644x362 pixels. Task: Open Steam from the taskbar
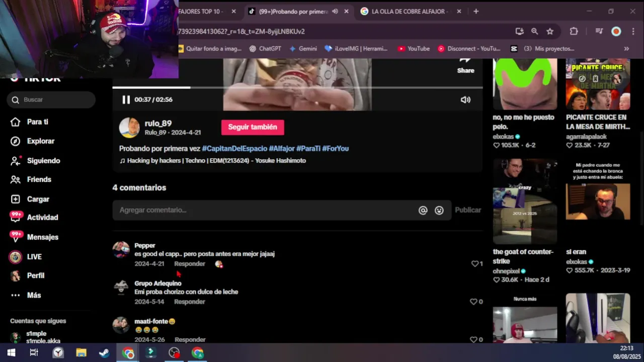click(x=104, y=353)
